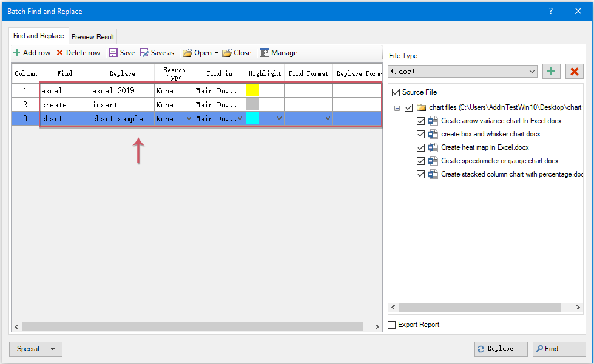The height and width of the screenshot is (364, 594).
Task: Enable the Export Report checkbox
Action: tap(392, 325)
